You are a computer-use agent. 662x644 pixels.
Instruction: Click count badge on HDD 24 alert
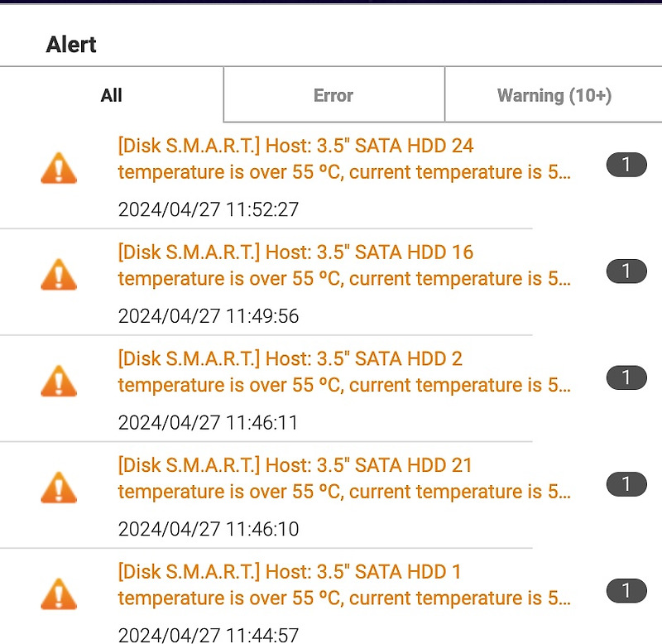(x=626, y=165)
